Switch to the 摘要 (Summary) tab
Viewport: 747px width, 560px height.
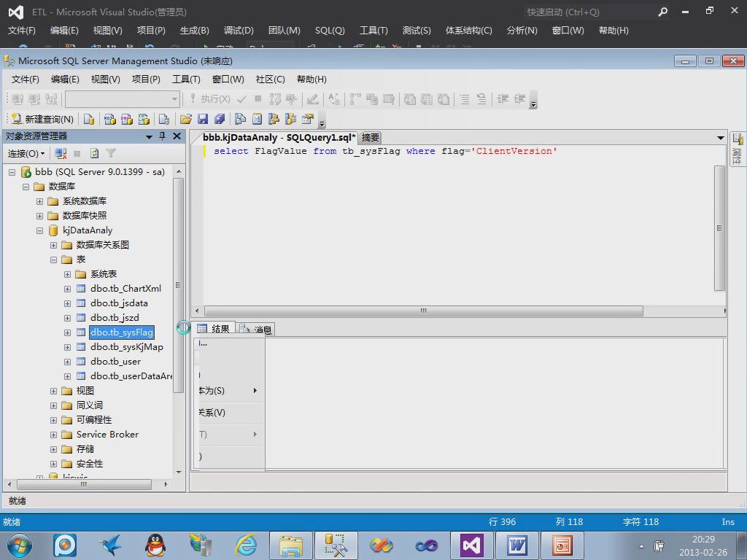tap(370, 138)
